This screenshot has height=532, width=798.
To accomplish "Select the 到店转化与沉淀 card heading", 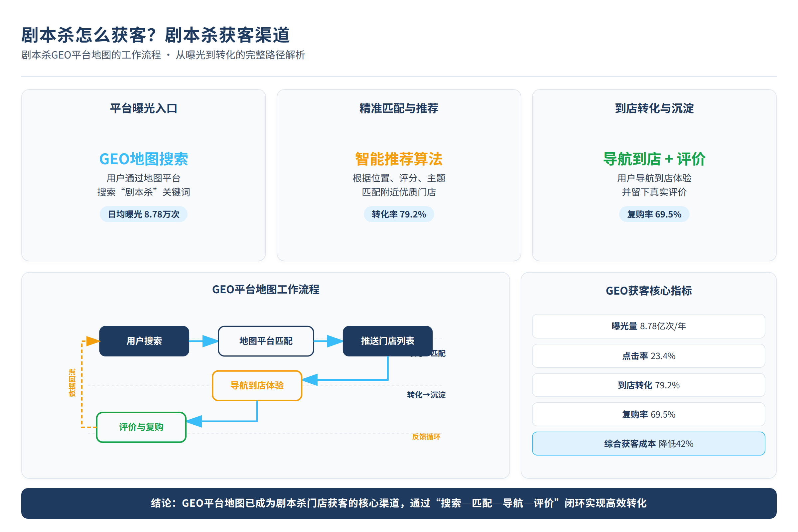I will click(x=654, y=108).
